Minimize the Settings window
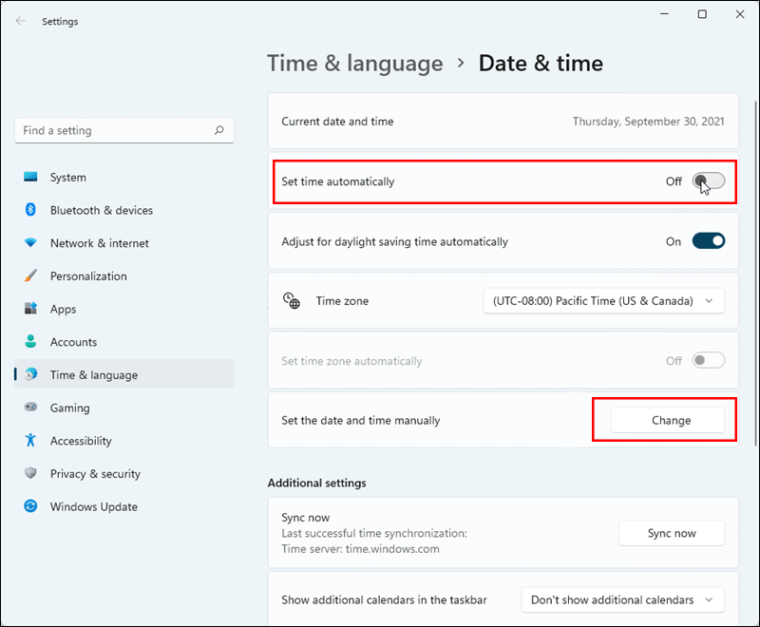Viewport: 760px width, 627px height. [x=665, y=14]
